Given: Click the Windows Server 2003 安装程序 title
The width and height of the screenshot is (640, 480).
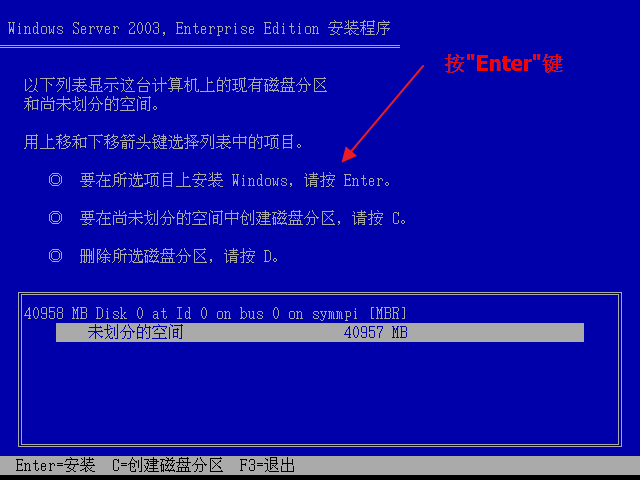Looking at the screenshot, I should pyautogui.click(x=199, y=29).
